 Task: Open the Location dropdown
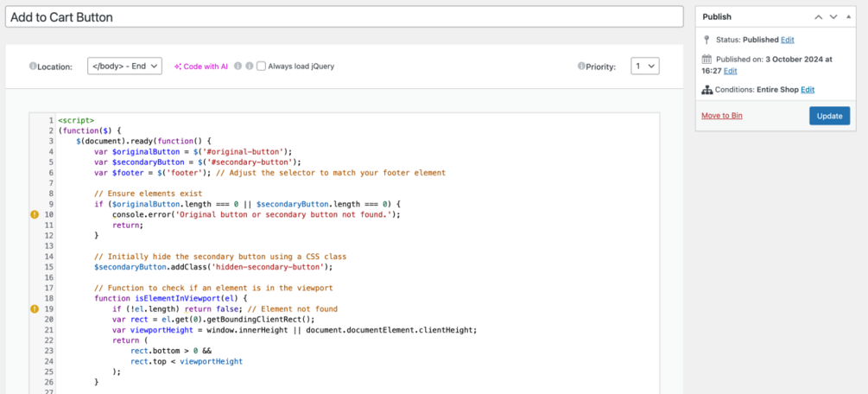click(124, 66)
